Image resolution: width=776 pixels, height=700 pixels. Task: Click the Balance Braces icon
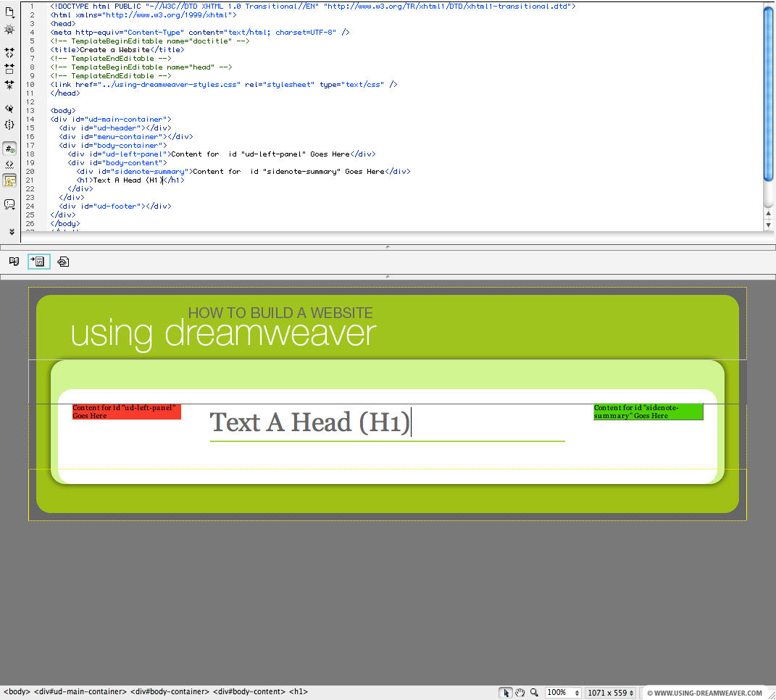click(9, 125)
